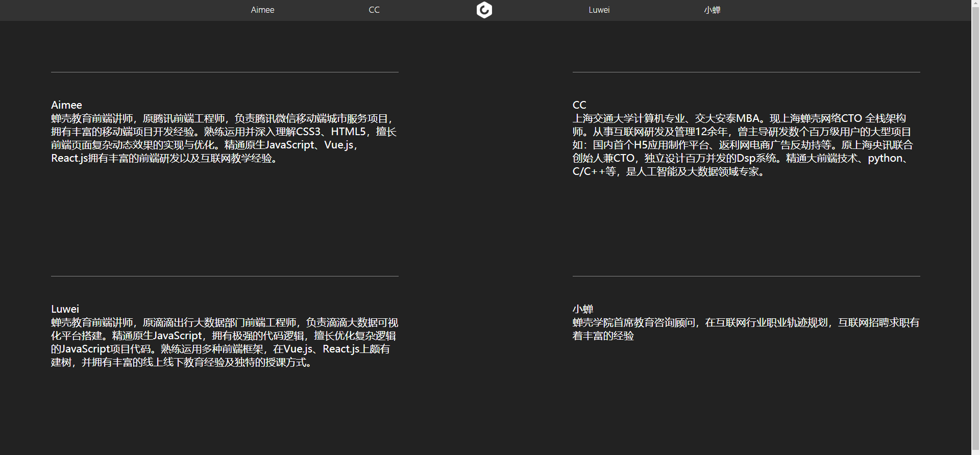This screenshot has width=980, height=455.
Task: Click the hexagon logo in the navigation bar
Action: coord(484,10)
